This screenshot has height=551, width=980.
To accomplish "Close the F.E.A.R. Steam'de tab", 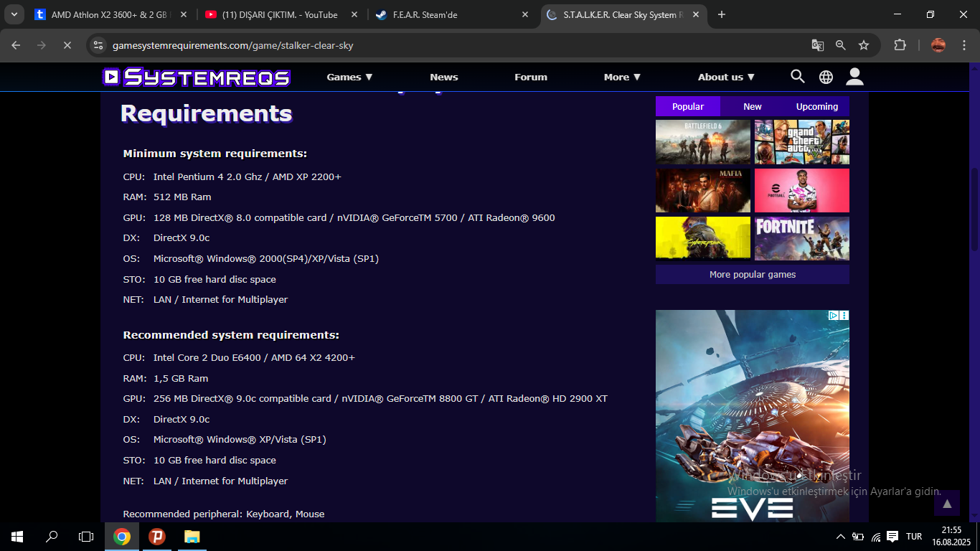I will 524,14.
